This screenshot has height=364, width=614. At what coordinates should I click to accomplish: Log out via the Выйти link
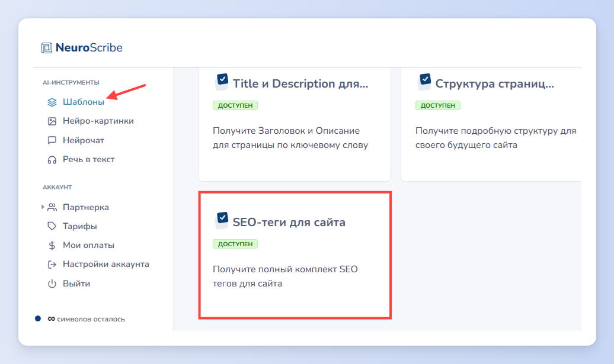pyautogui.click(x=76, y=284)
